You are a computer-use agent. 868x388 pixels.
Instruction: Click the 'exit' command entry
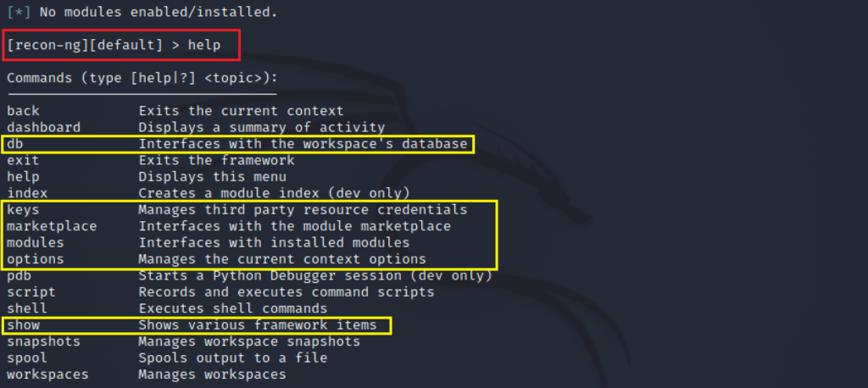(23, 160)
